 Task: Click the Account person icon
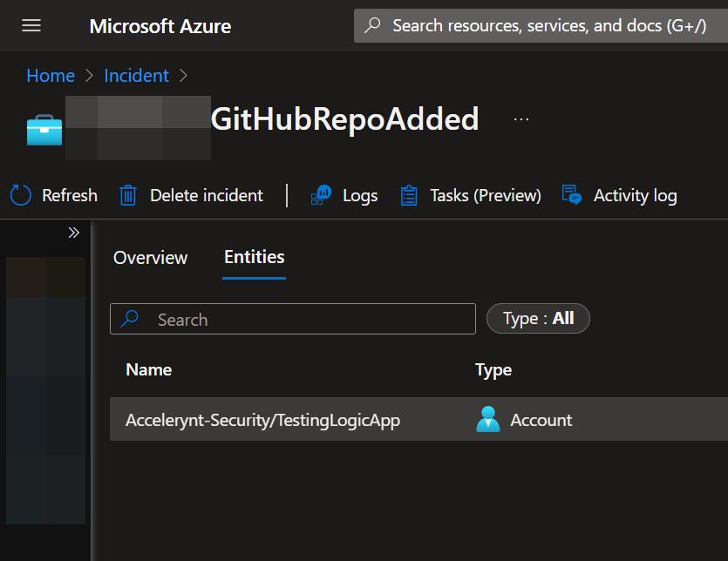[488, 419]
